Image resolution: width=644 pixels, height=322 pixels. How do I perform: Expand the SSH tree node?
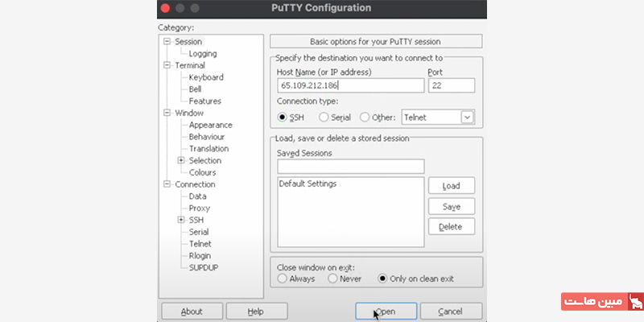(x=180, y=220)
